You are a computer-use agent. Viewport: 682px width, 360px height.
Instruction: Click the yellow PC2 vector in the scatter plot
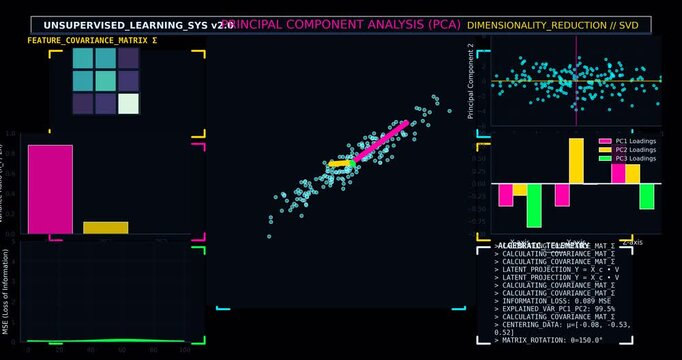(340, 163)
